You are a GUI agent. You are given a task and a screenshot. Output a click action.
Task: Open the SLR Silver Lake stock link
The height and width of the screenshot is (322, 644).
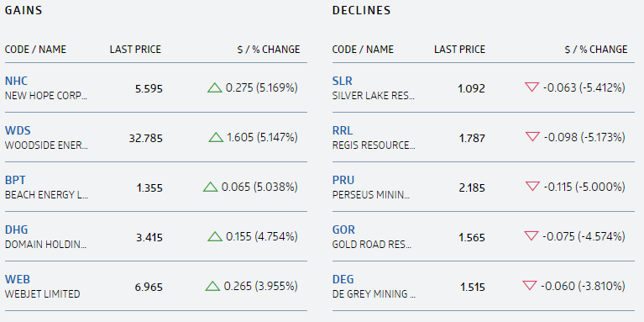342,81
